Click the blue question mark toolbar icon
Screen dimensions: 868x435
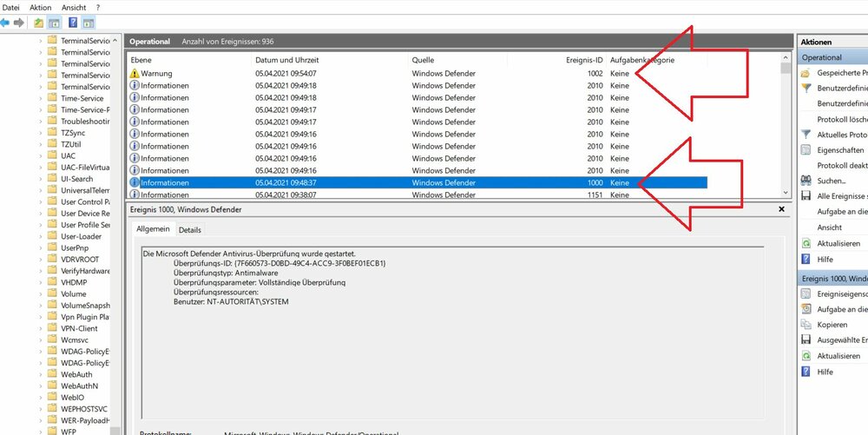72,23
